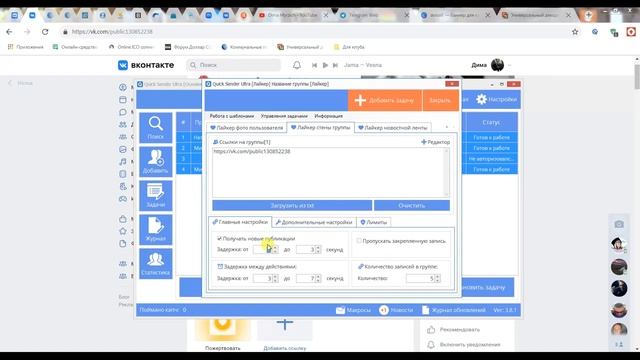This screenshot has width=640, height=360.
Task: Click ВКонтакте logo
Action: [x=146, y=65]
